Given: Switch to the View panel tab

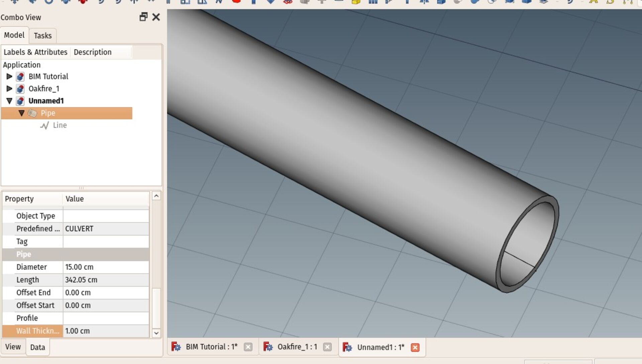Looking at the screenshot, I should coord(13,347).
